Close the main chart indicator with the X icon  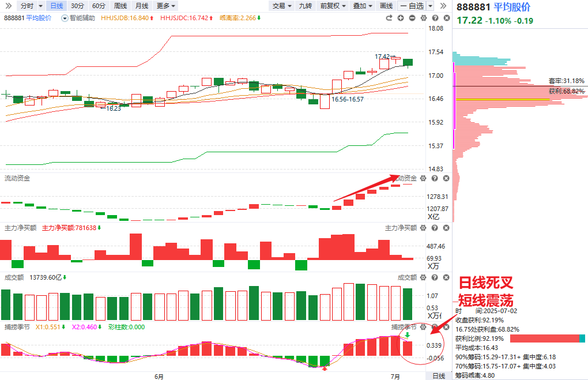click(447, 18)
